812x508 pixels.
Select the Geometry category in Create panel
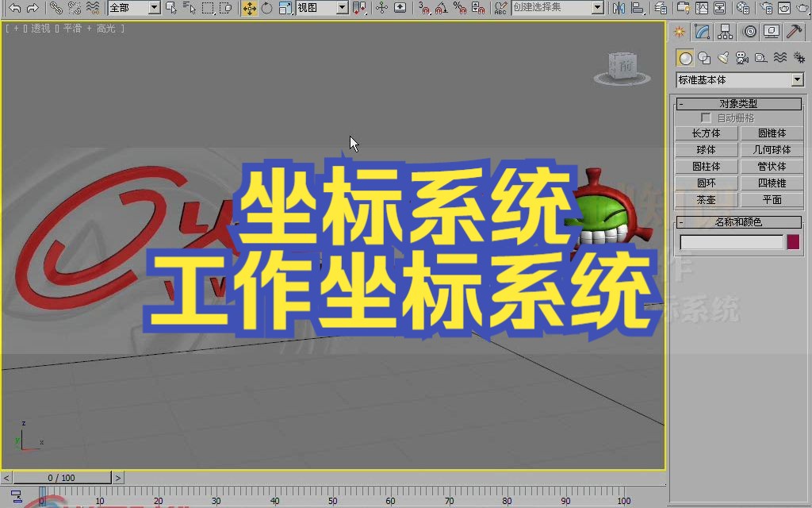[685, 56]
